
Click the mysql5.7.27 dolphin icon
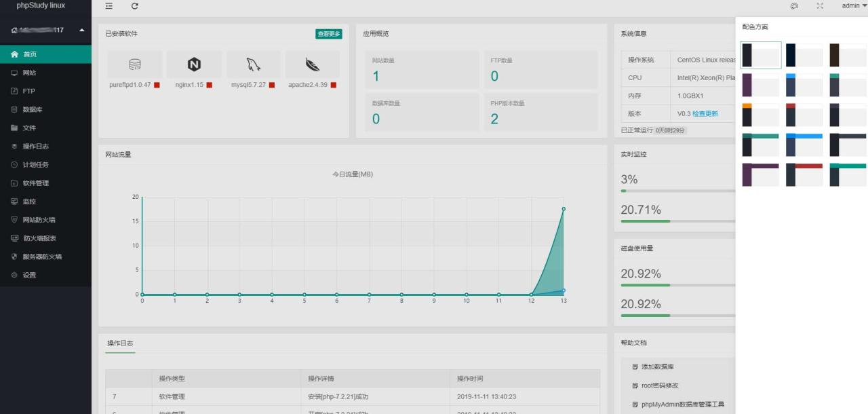tap(253, 64)
